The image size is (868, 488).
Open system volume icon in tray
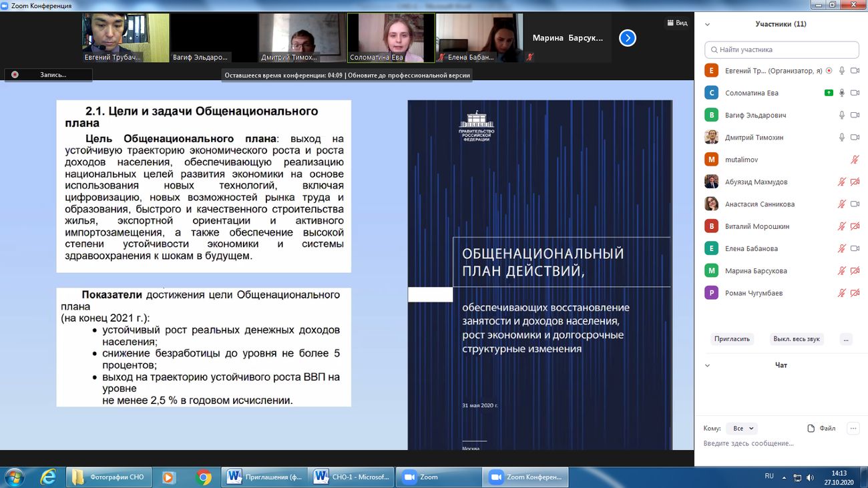(810, 477)
